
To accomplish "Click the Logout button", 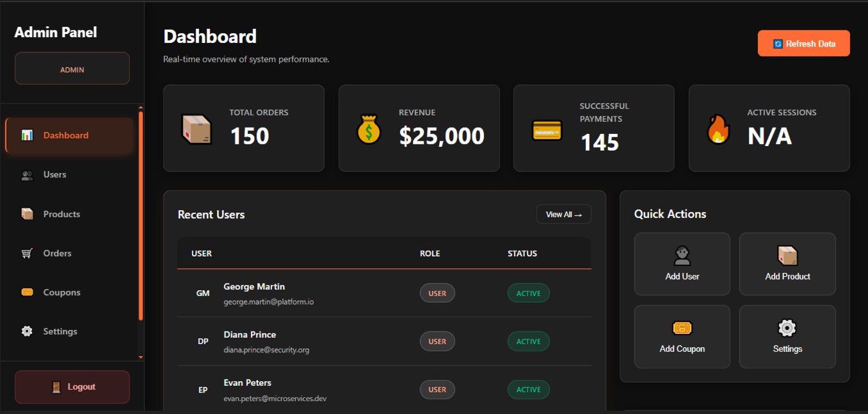I will coord(72,387).
